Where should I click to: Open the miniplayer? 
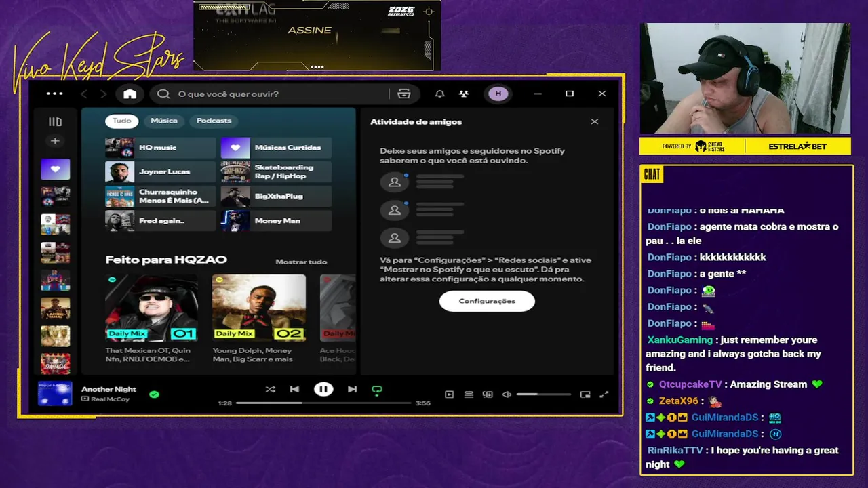(585, 394)
